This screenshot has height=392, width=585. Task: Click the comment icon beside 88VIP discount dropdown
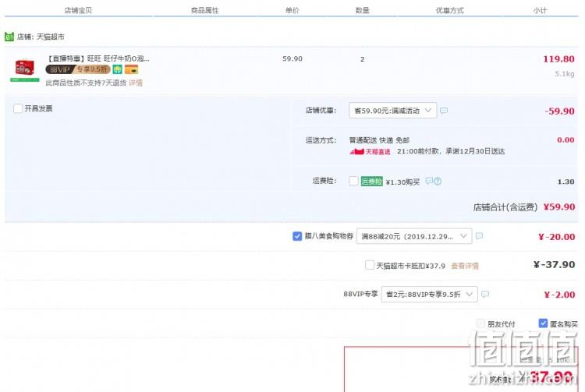coord(485,295)
